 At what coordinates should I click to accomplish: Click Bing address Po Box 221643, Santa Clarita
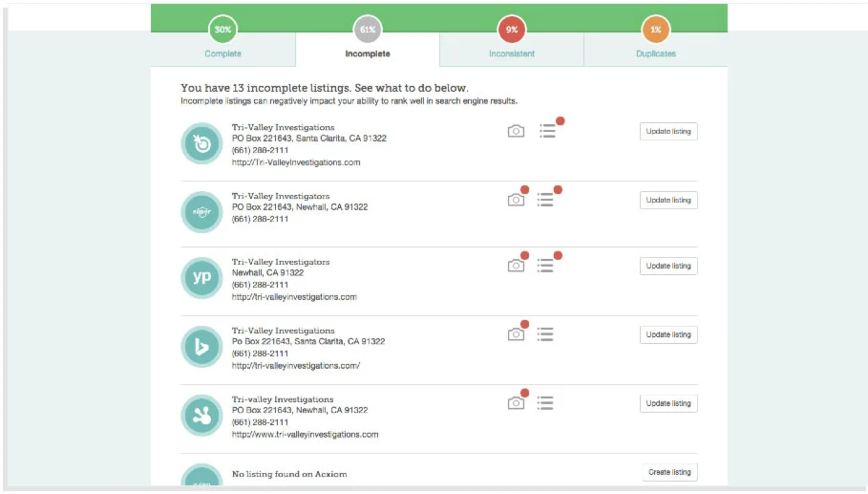pyautogui.click(x=308, y=341)
